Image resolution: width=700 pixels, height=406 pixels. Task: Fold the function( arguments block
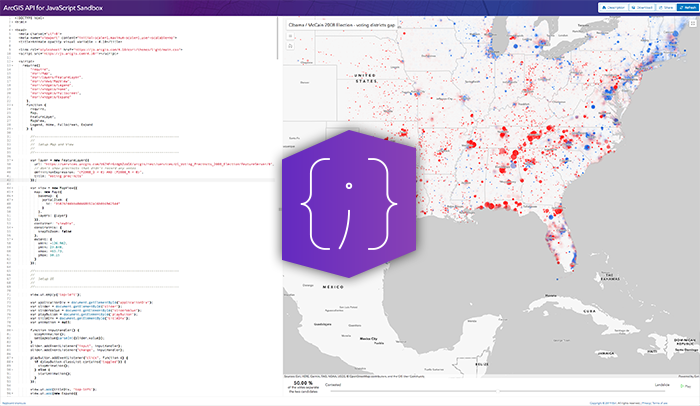12,105
